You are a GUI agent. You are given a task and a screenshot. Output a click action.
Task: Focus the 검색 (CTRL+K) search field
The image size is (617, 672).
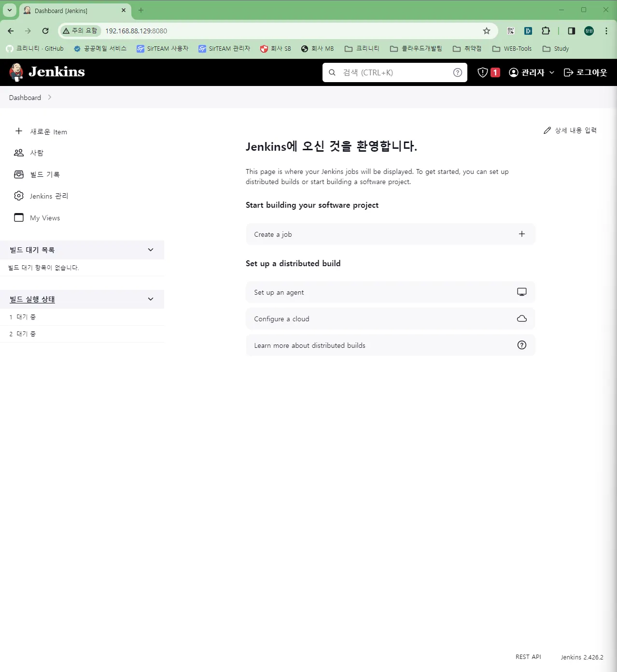click(x=396, y=72)
